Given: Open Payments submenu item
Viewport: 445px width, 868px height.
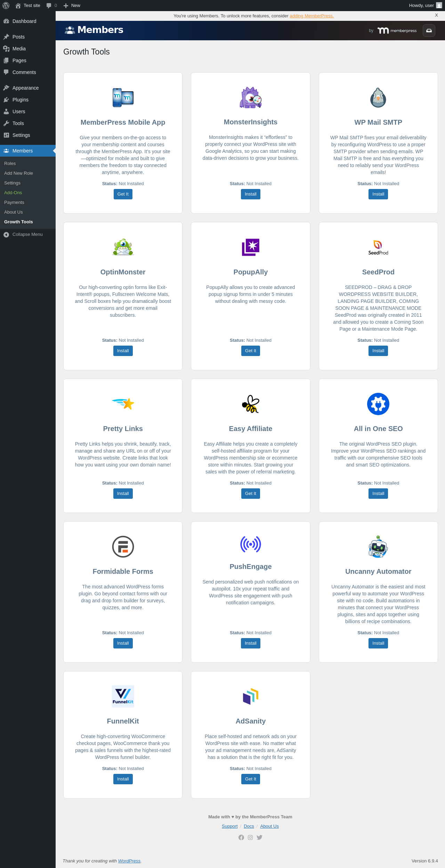Looking at the screenshot, I should coord(28,202).
